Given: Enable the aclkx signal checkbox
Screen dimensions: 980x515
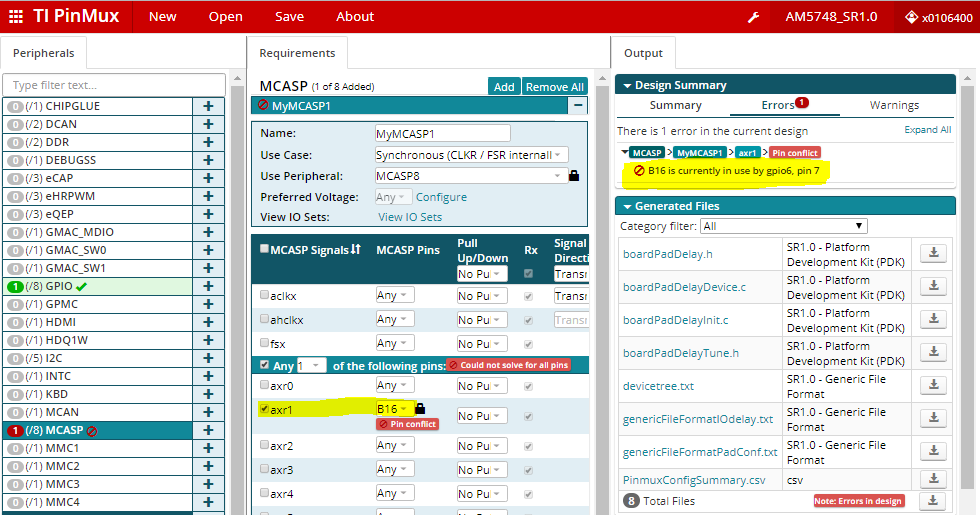Looking at the screenshot, I should coord(264,295).
